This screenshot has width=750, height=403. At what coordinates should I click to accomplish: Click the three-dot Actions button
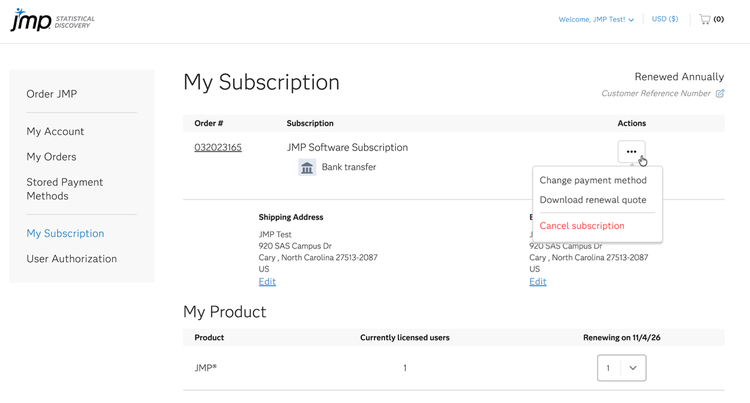(631, 151)
